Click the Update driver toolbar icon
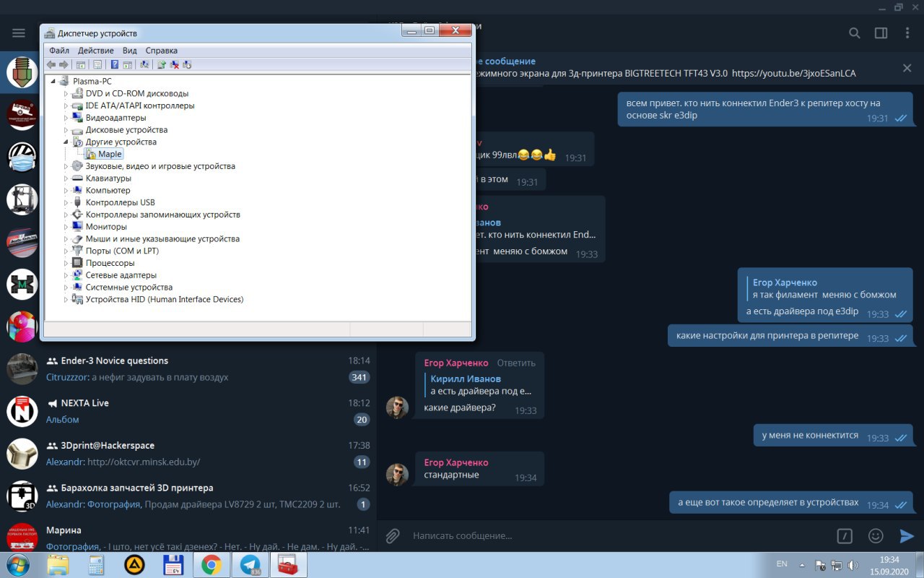This screenshot has width=924, height=578. click(x=162, y=64)
